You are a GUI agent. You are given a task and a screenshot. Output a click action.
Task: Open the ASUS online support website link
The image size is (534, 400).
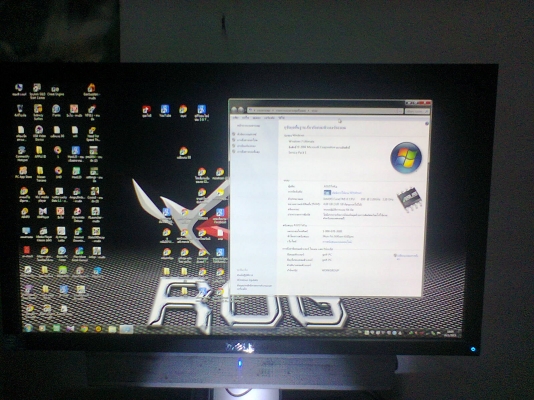pos(337,241)
